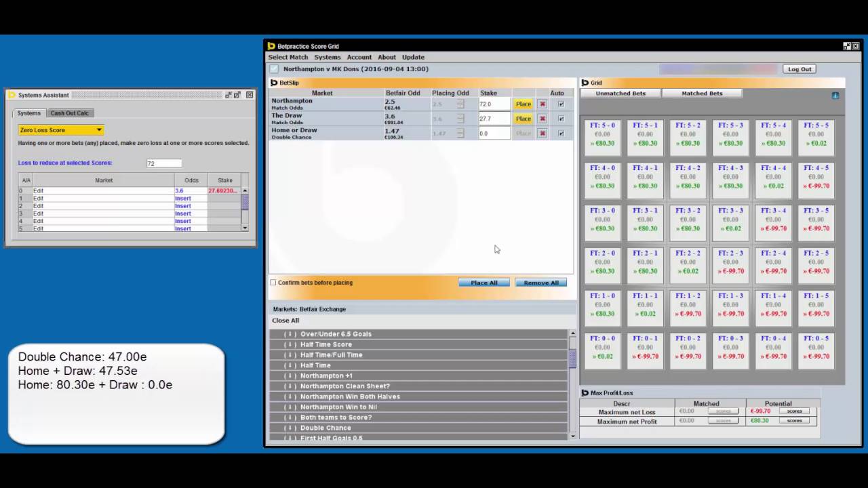The height and width of the screenshot is (488, 868).
Task: Click the Loss to reduce field
Action: (x=164, y=163)
